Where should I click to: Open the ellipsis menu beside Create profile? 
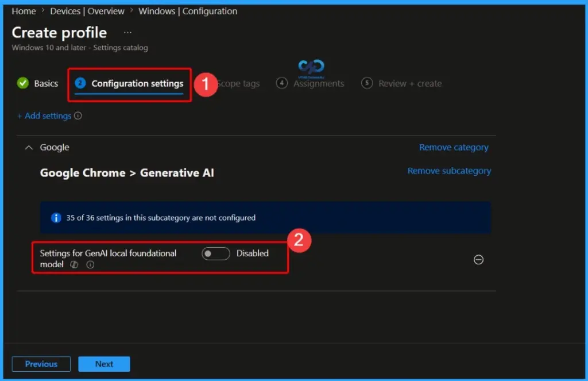[127, 33]
